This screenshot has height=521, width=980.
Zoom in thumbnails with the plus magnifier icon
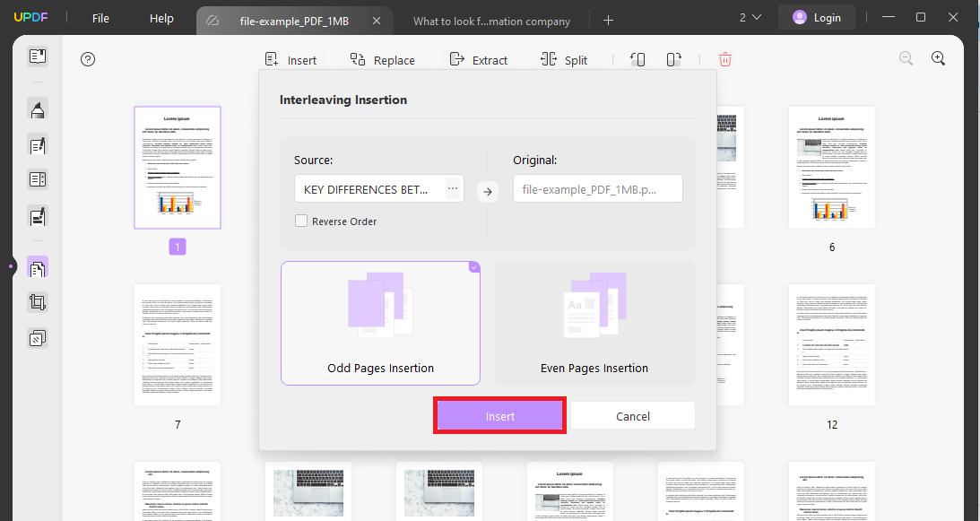pos(938,57)
